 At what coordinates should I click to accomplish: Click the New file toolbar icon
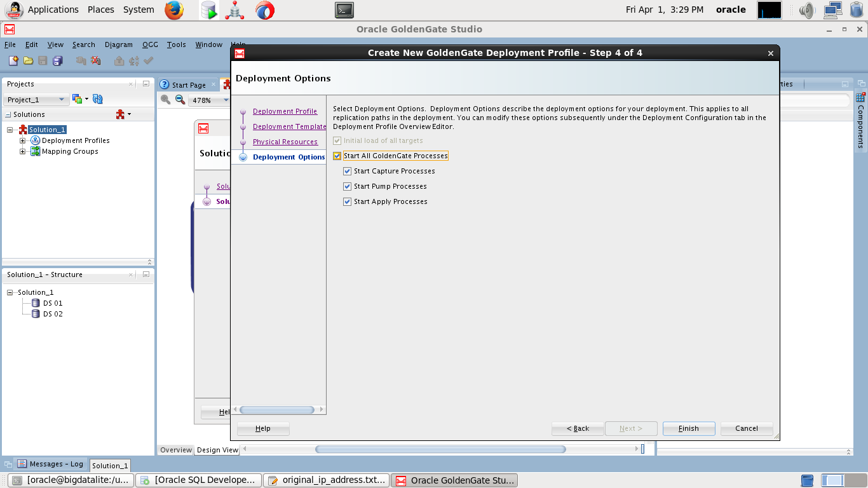pyautogui.click(x=13, y=60)
